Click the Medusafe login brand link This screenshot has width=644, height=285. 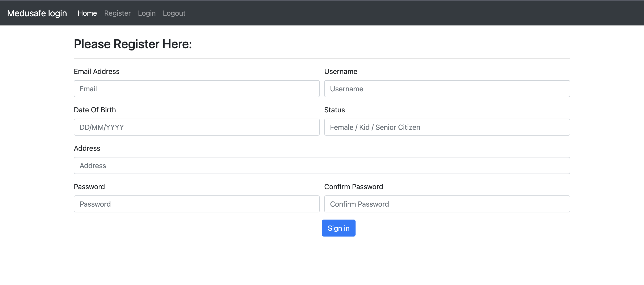coord(37,13)
